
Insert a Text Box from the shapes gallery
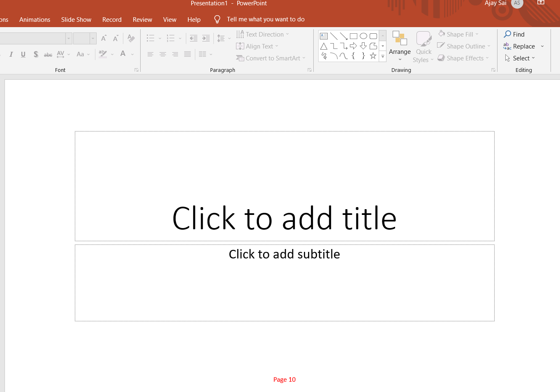point(324,36)
